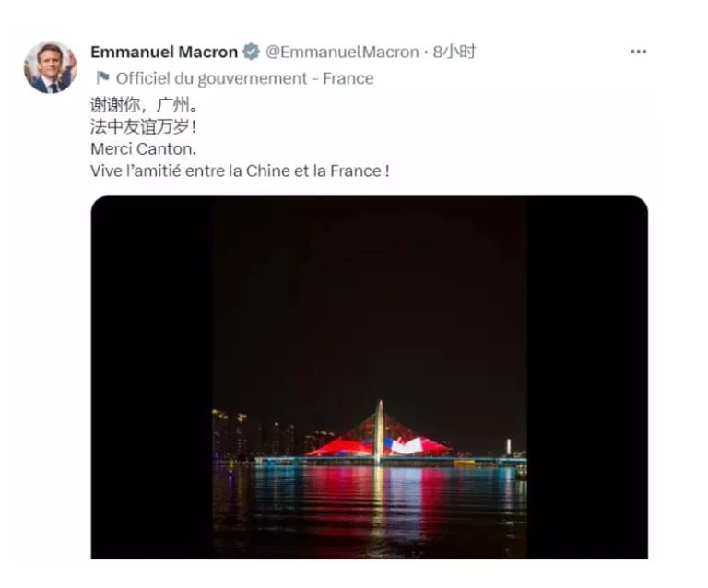This screenshot has height=588, width=708.
Task: Click the black bar left of the video frame
Action: (x=152, y=377)
